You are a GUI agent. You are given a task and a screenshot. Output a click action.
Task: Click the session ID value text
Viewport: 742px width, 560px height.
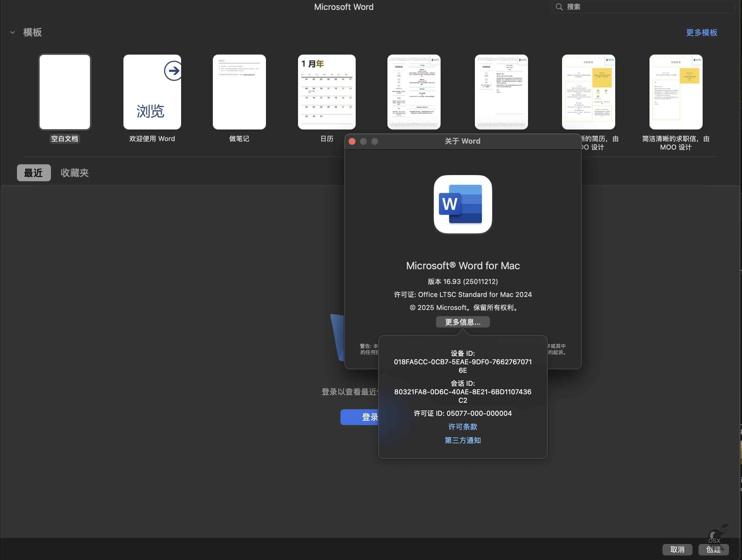pyautogui.click(x=463, y=396)
